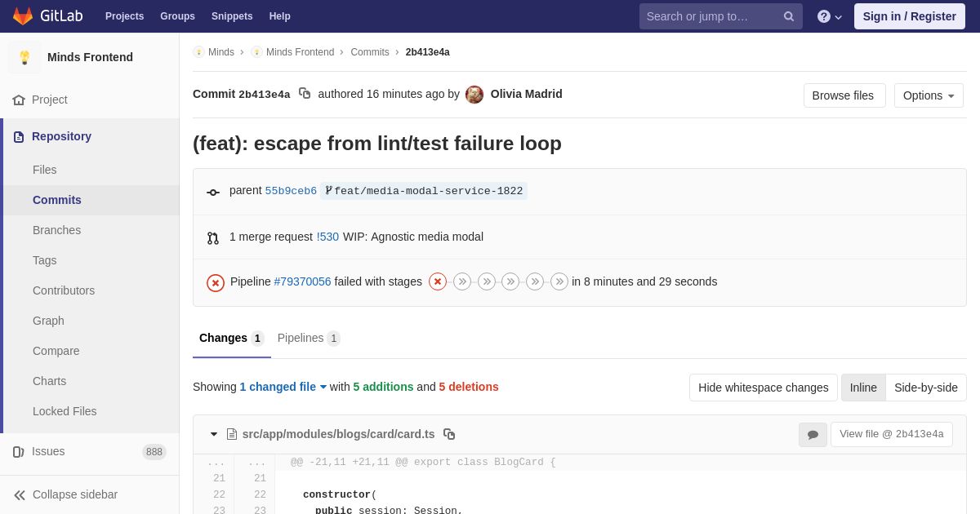Copy file path of card.ts
The width and height of the screenshot is (980, 514).
click(x=449, y=434)
